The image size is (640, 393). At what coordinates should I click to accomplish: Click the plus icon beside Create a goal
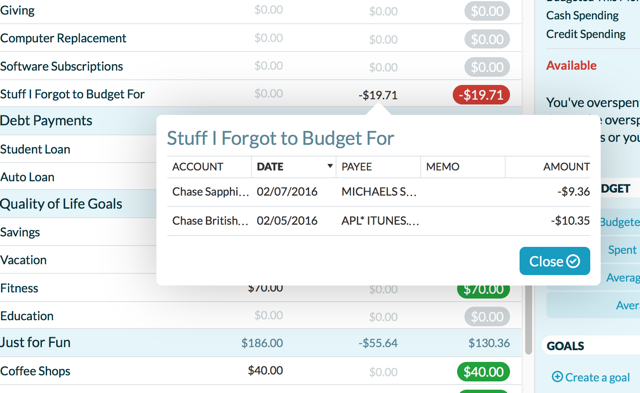pyautogui.click(x=557, y=377)
